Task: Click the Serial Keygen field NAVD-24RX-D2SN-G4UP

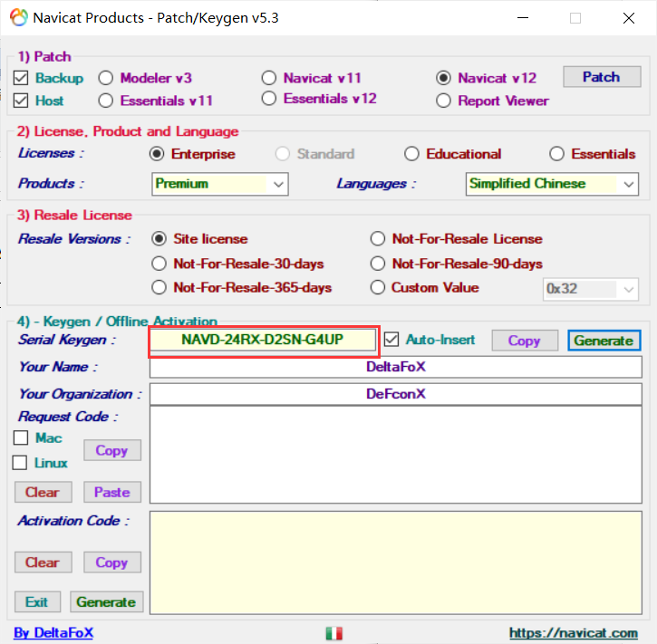Action: pos(263,340)
